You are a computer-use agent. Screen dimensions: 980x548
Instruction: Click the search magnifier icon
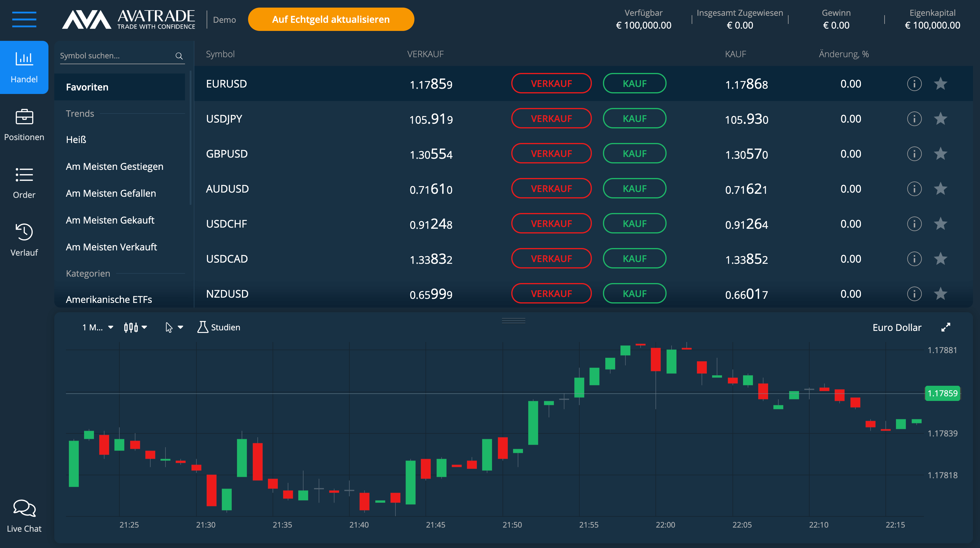click(179, 56)
